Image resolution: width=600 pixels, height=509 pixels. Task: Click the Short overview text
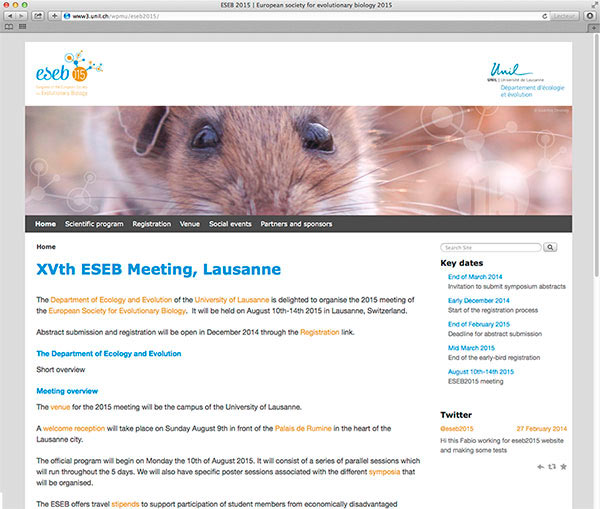pos(60,370)
